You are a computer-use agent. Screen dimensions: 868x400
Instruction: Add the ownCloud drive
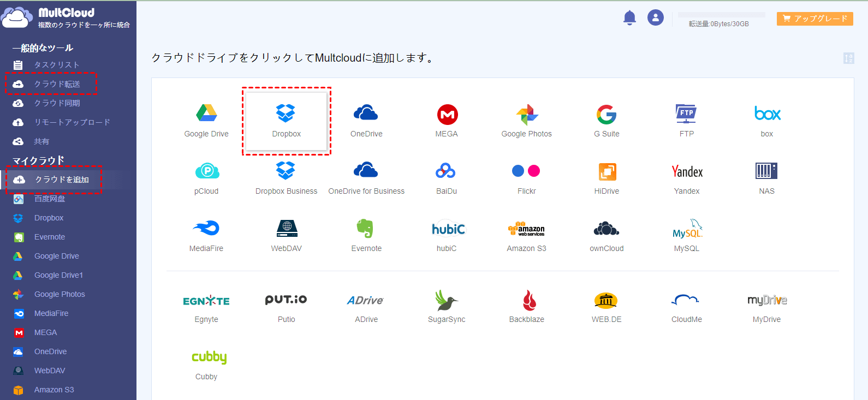(607, 236)
